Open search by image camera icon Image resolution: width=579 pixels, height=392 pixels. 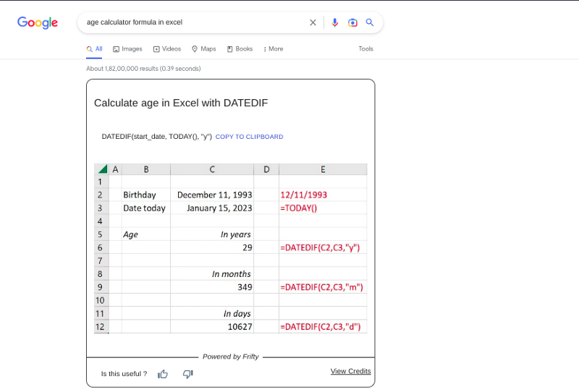[x=352, y=22]
